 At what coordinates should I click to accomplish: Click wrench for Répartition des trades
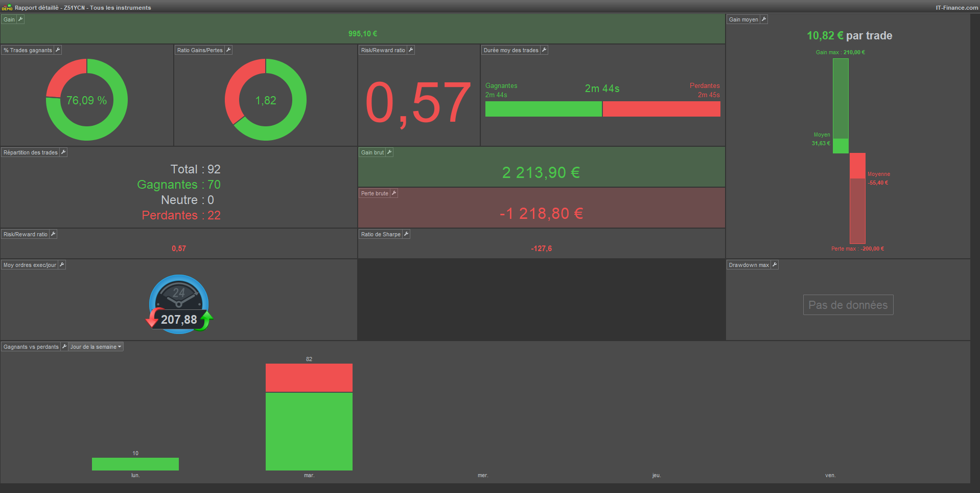tap(63, 152)
